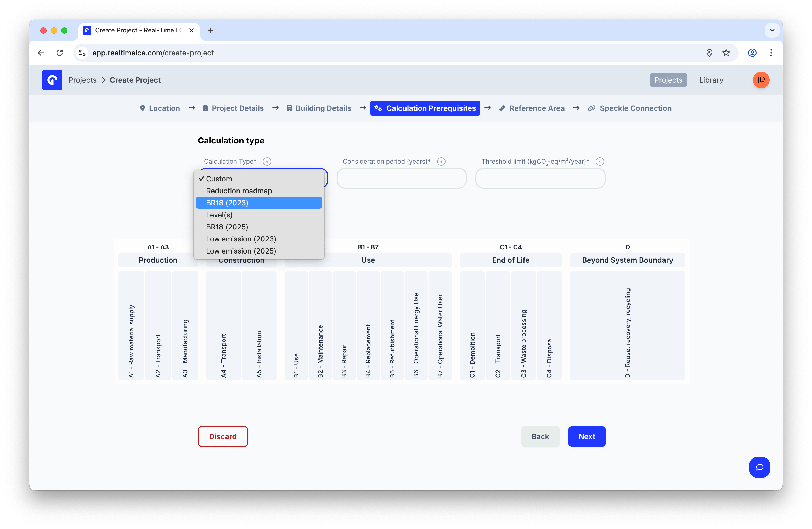Toggle B4 - Replacement stage
Viewport: 812px width, 529px height.
point(368,325)
